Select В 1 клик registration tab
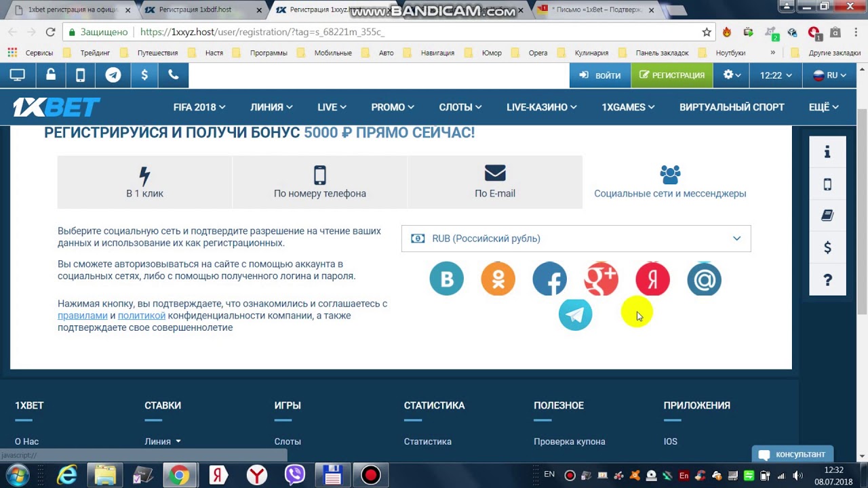The height and width of the screenshot is (488, 868). (144, 182)
